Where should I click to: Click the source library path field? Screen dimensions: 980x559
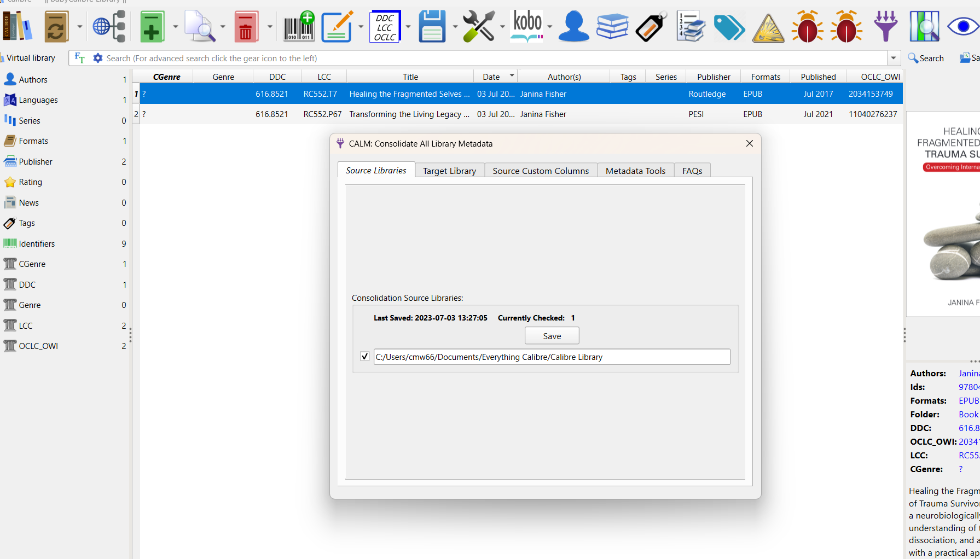point(552,357)
